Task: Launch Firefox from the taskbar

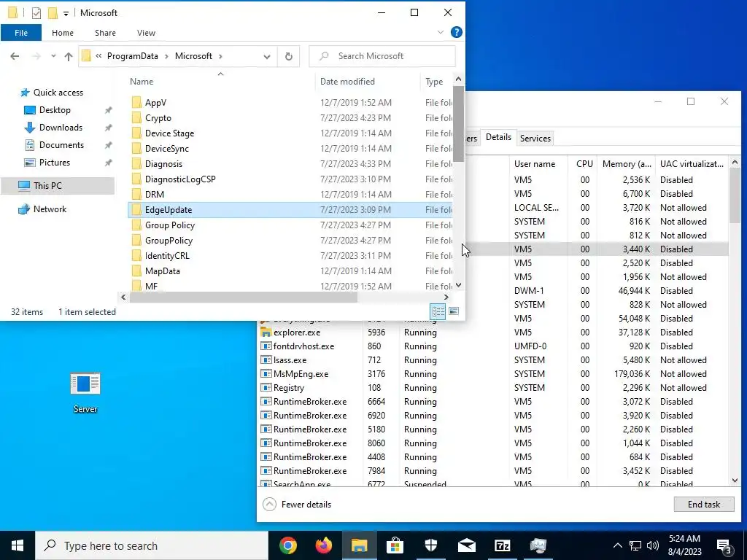Action: point(324,545)
